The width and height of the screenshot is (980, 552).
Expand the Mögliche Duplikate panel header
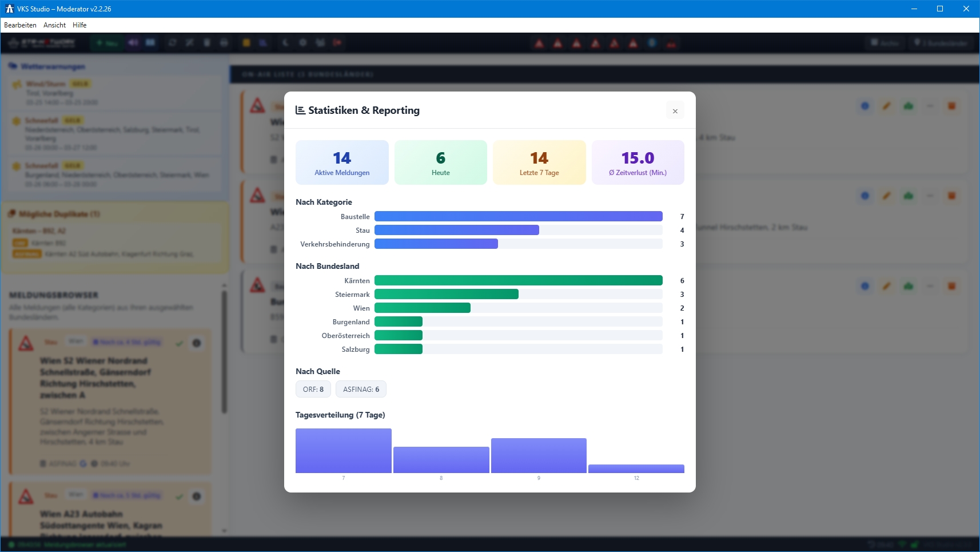point(54,214)
